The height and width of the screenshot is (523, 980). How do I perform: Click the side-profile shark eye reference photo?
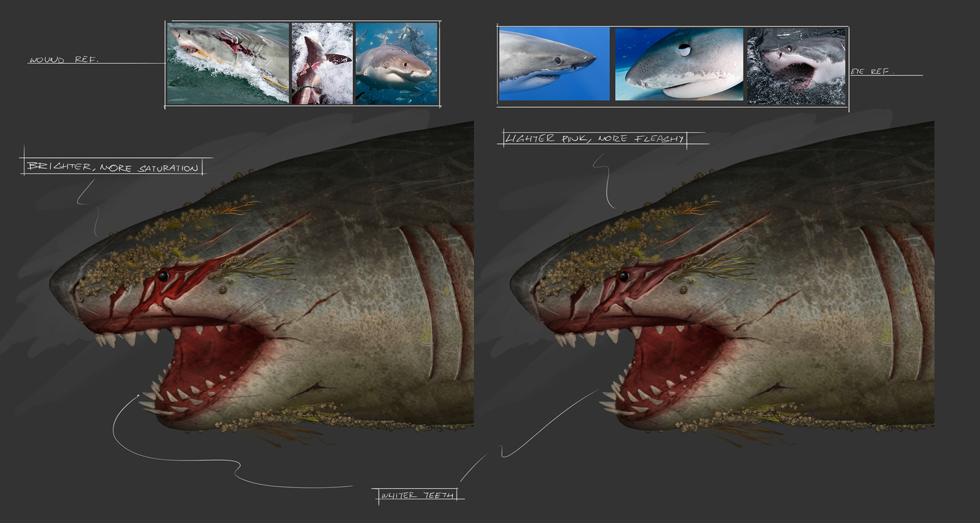(554, 64)
